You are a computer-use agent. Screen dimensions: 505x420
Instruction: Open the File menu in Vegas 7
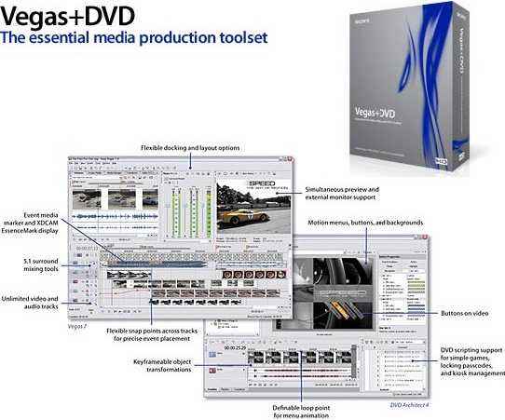tap(72, 164)
